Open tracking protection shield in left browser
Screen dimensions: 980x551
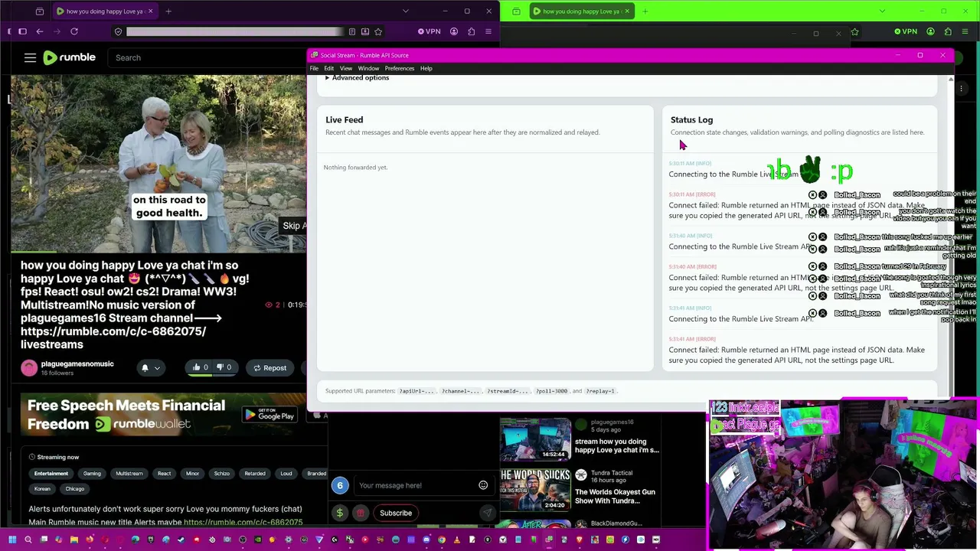tap(118, 31)
